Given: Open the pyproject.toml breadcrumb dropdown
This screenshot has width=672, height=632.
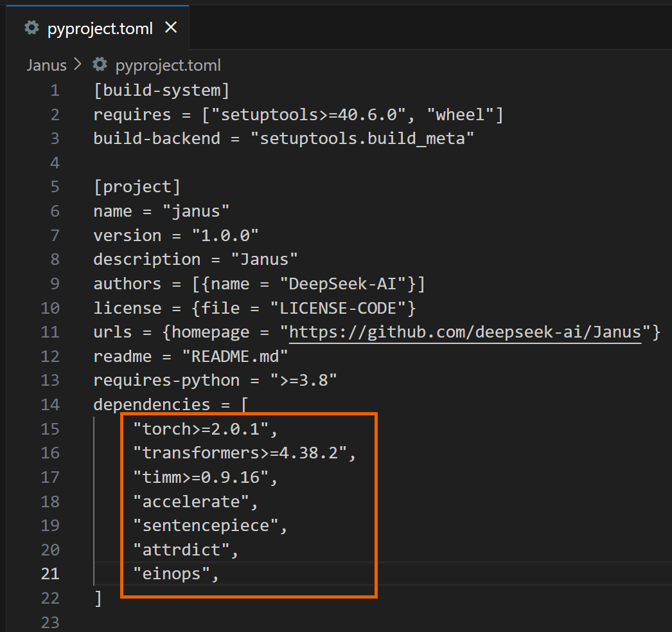Looking at the screenshot, I should point(167,65).
